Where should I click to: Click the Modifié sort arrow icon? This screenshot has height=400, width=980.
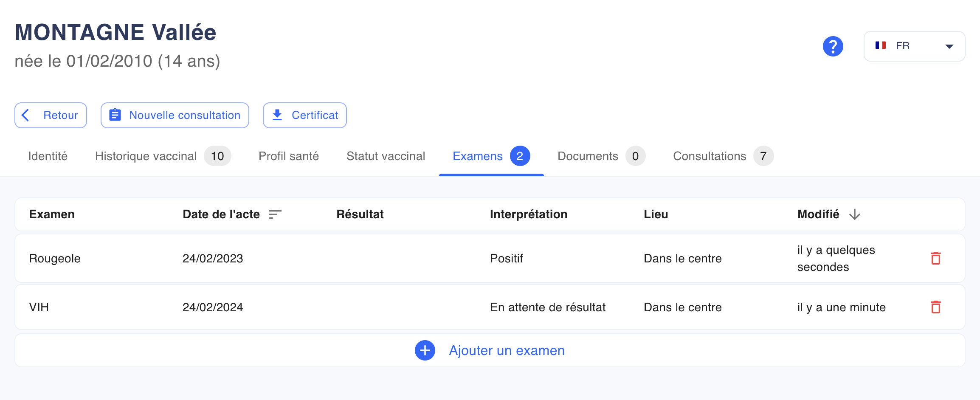click(x=855, y=214)
